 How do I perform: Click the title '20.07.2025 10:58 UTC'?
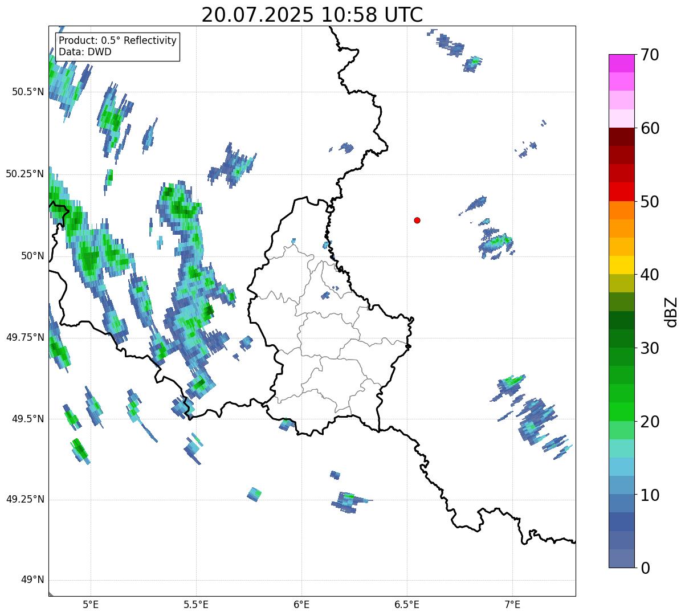click(312, 15)
